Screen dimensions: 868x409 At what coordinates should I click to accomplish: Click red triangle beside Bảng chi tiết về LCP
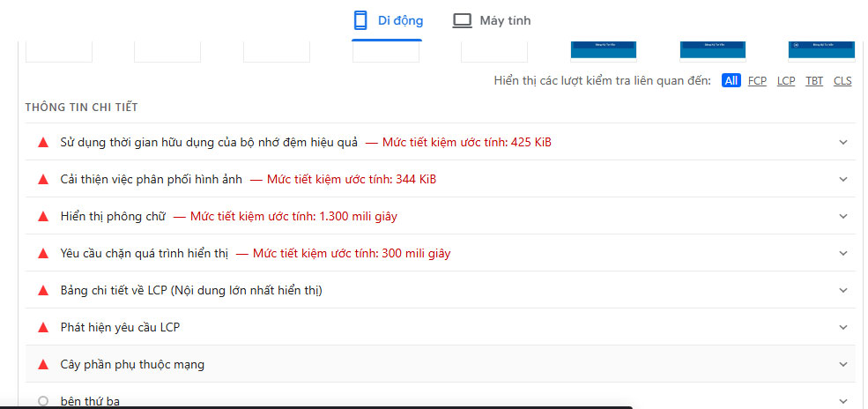[43, 290]
